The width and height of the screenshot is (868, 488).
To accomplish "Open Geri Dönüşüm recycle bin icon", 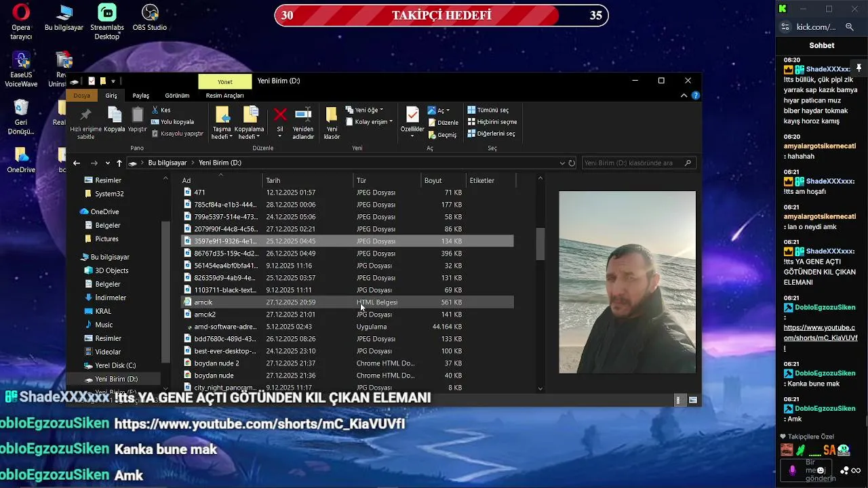I will 21,117.
